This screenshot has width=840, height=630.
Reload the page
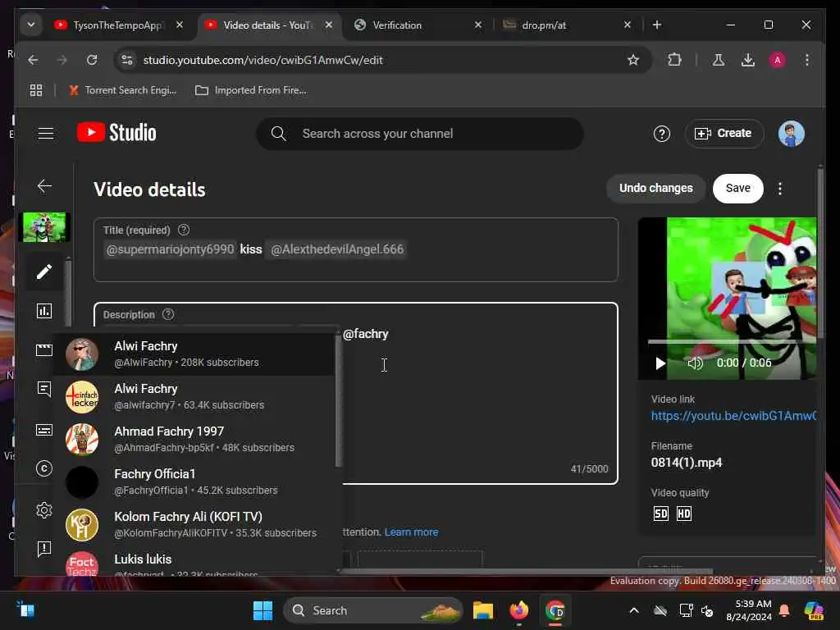[92, 60]
